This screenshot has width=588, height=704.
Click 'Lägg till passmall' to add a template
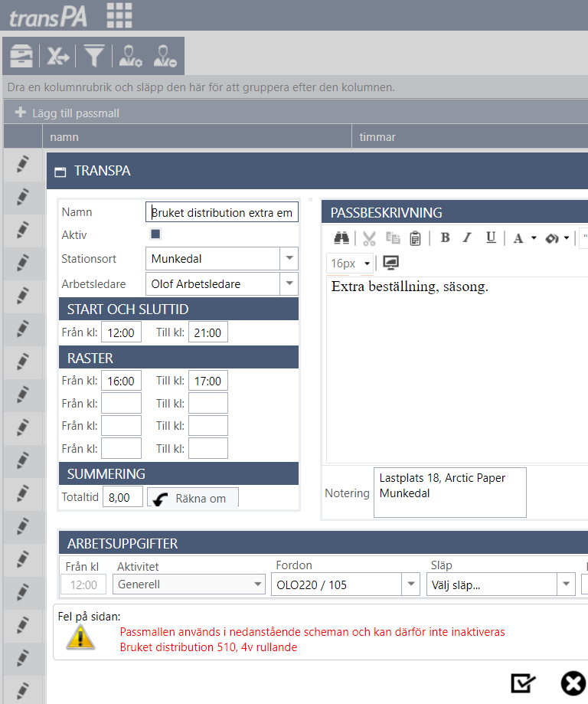[x=67, y=113]
